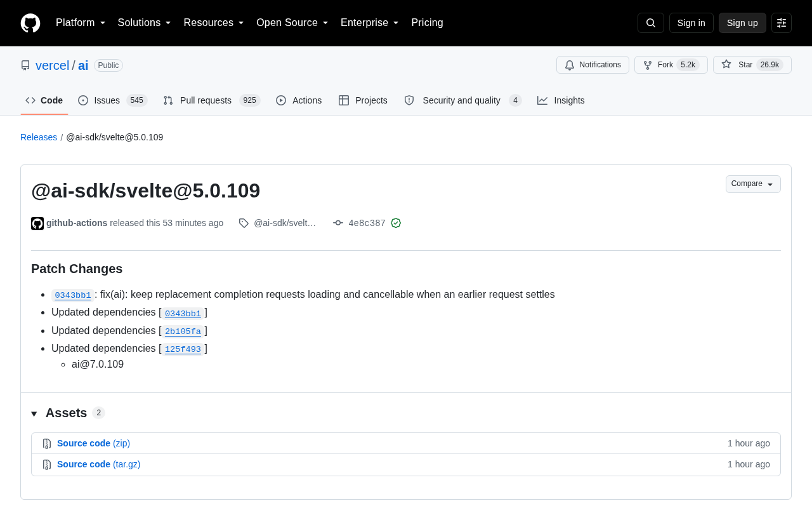Switch to the Actions tab
812x508 pixels.
tap(299, 100)
